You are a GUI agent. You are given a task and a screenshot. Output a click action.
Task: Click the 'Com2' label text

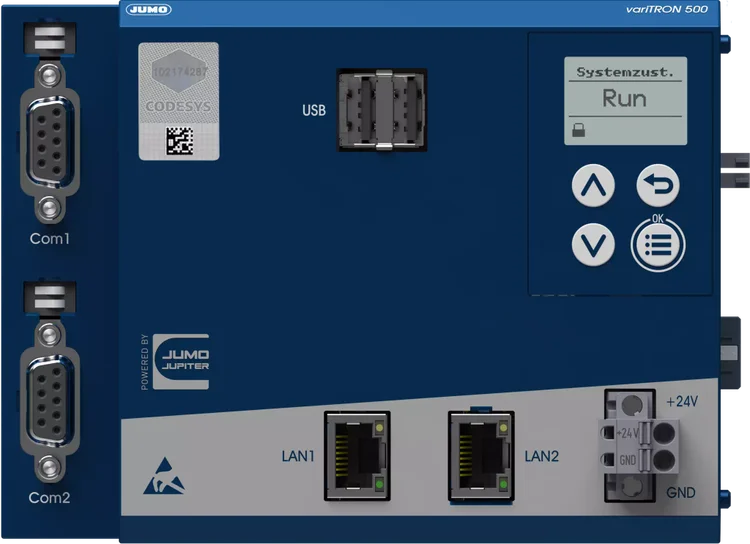click(x=49, y=498)
